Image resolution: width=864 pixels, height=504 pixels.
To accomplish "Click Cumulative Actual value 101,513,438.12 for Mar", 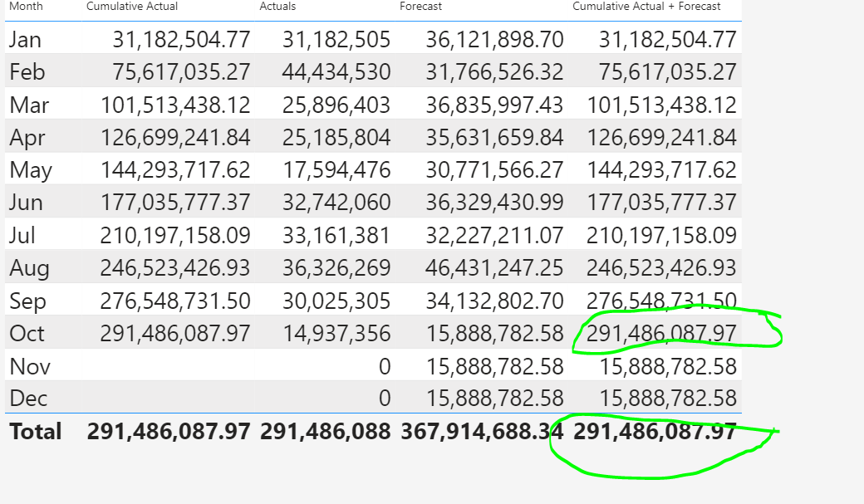I will [x=175, y=105].
